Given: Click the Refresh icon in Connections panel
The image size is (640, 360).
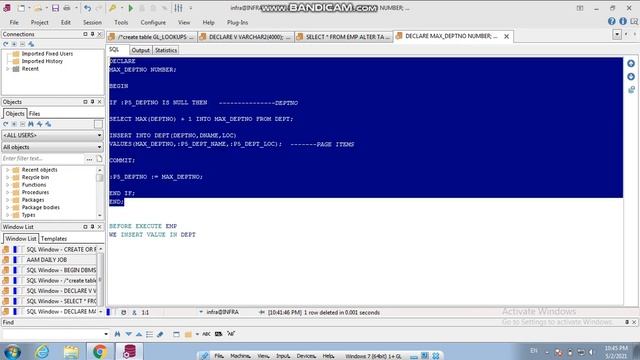Looking at the screenshot, I should [6, 44].
